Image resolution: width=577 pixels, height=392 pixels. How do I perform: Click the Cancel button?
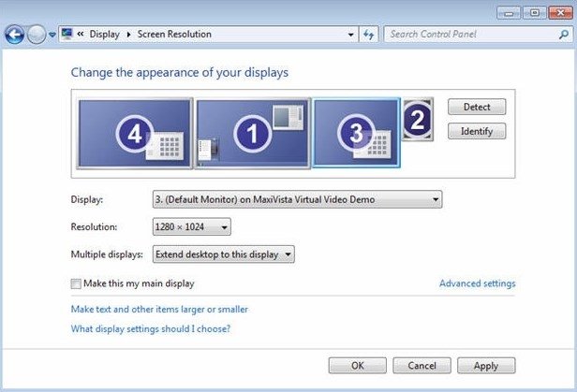click(x=422, y=366)
